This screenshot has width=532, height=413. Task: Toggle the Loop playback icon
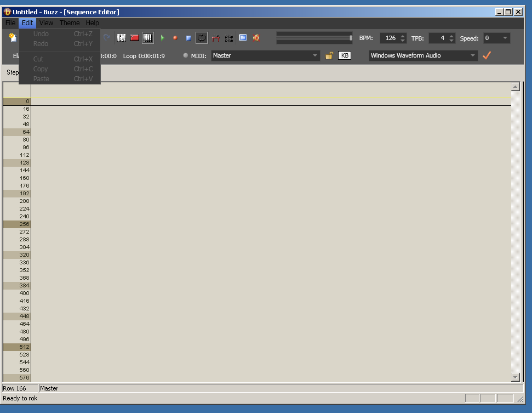(x=202, y=38)
